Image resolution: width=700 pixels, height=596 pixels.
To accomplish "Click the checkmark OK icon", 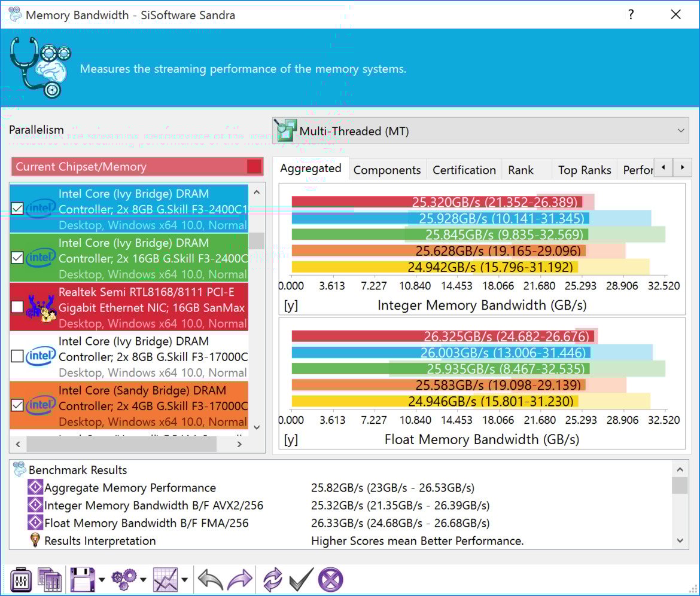I will (x=302, y=579).
